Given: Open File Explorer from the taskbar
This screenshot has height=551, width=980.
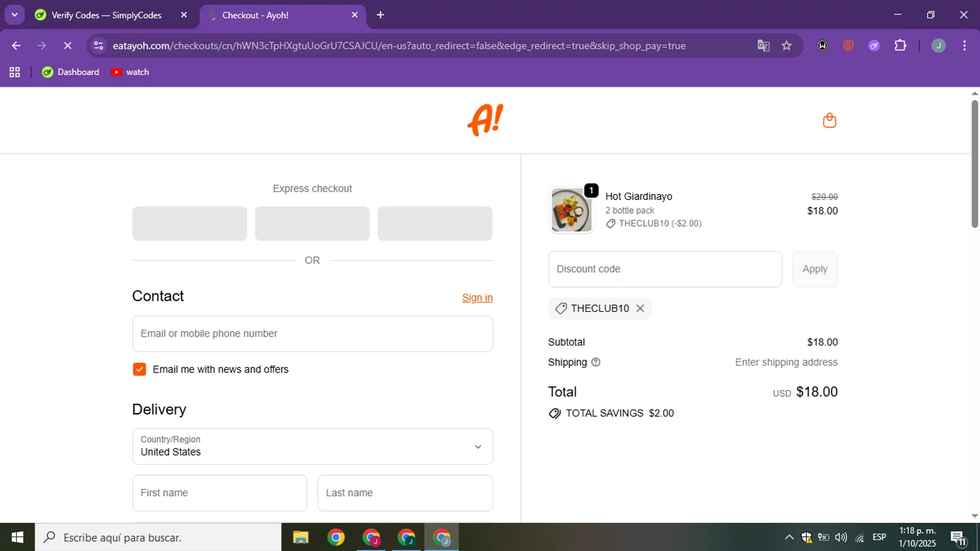Looking at the screenshot, I should [x=301, y=537].
